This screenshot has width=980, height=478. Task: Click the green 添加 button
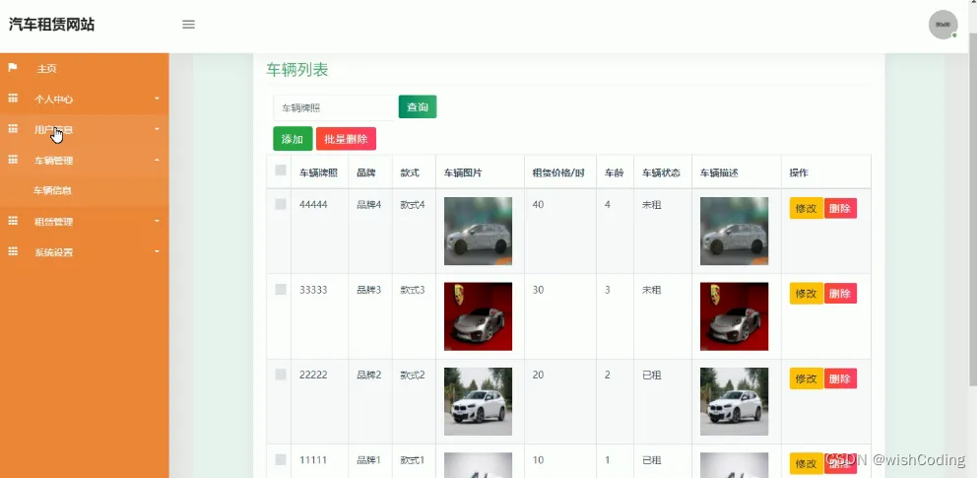[x=293, y=139]
